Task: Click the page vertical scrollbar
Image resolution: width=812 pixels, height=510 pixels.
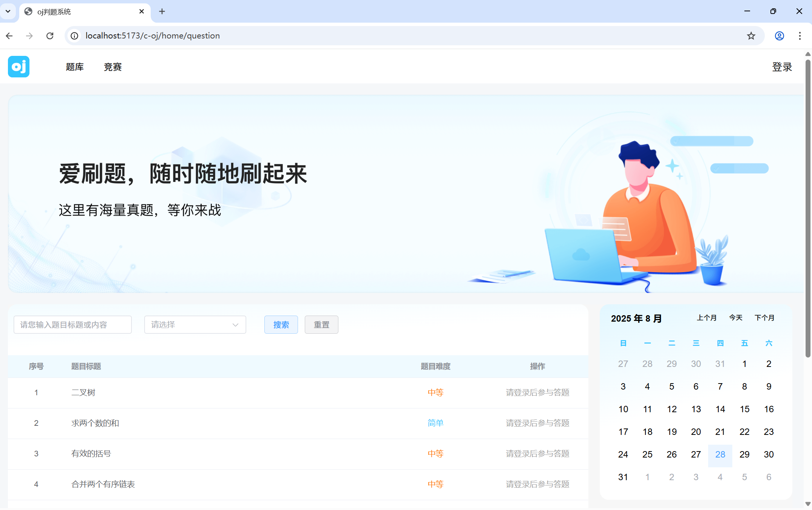Action: pyautogui.click(x=808, y=208)
